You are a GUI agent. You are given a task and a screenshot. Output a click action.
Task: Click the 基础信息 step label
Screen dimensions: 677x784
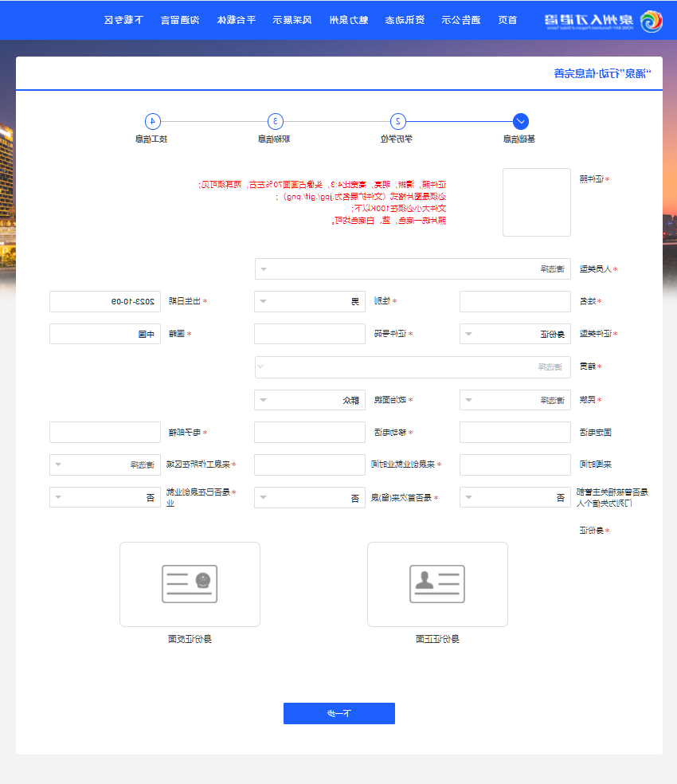click(x=519, y=139)
